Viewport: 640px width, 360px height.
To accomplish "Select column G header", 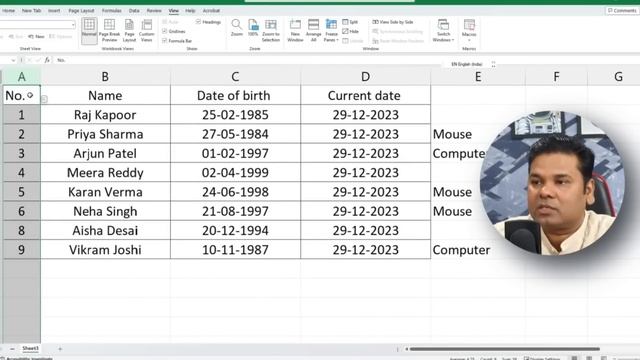I will click(x=618, y=76).
